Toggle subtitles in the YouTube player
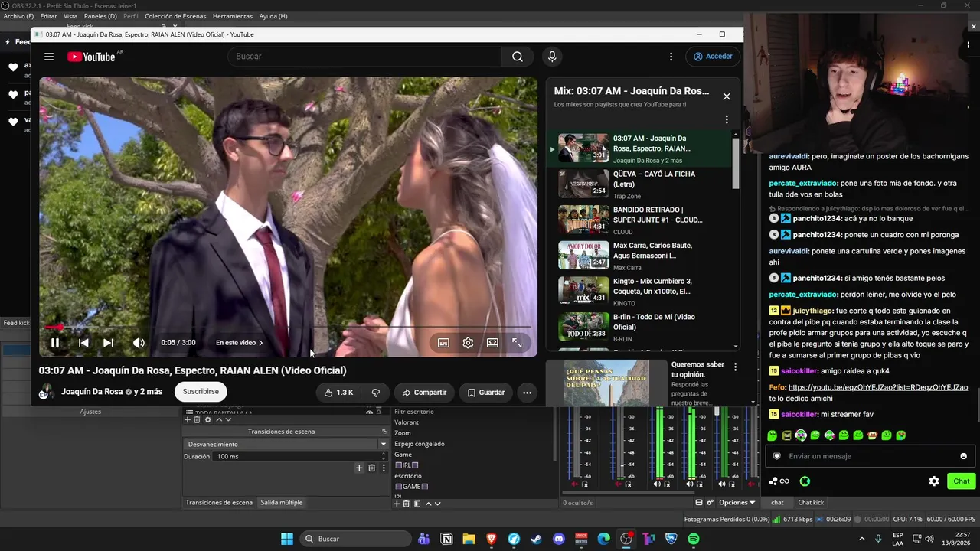 (x=443, y=343)
